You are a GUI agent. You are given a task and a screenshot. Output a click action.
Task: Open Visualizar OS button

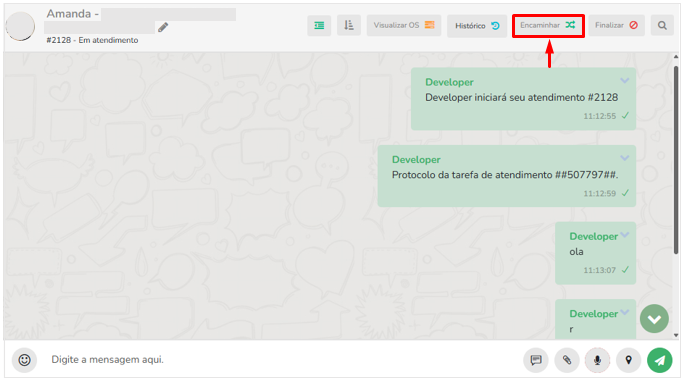click(x=404, y=25)
